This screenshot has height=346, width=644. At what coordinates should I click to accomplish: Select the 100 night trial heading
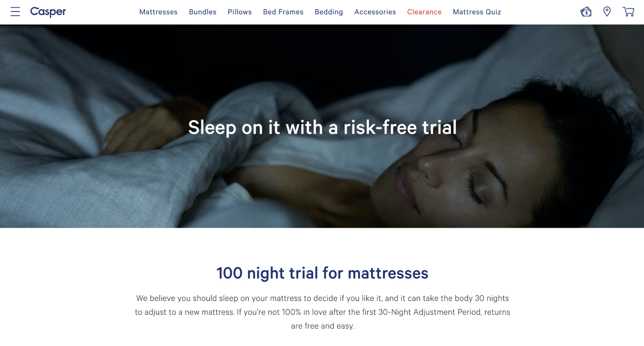click(x=322, y=273)
